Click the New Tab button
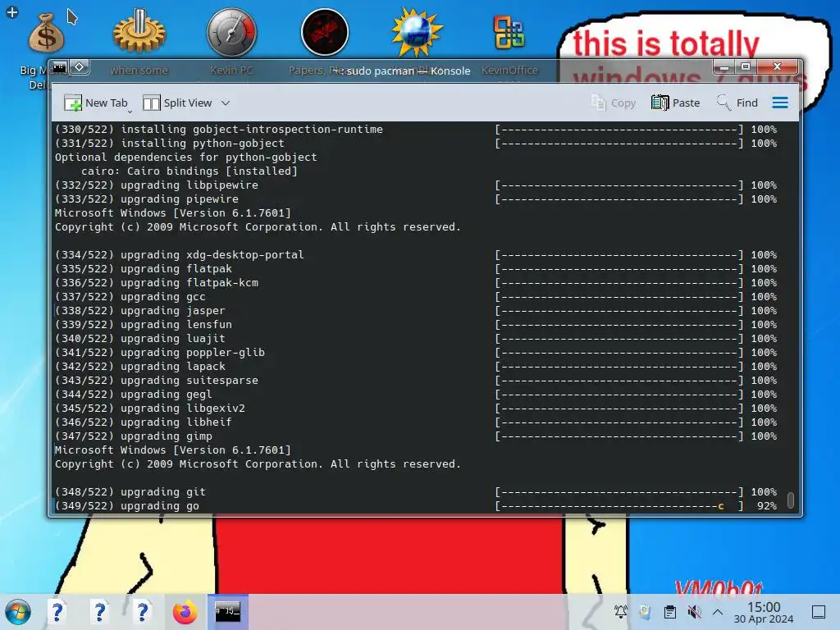The image size is (840, 630). pyautogui.click(x=97, y=103)
